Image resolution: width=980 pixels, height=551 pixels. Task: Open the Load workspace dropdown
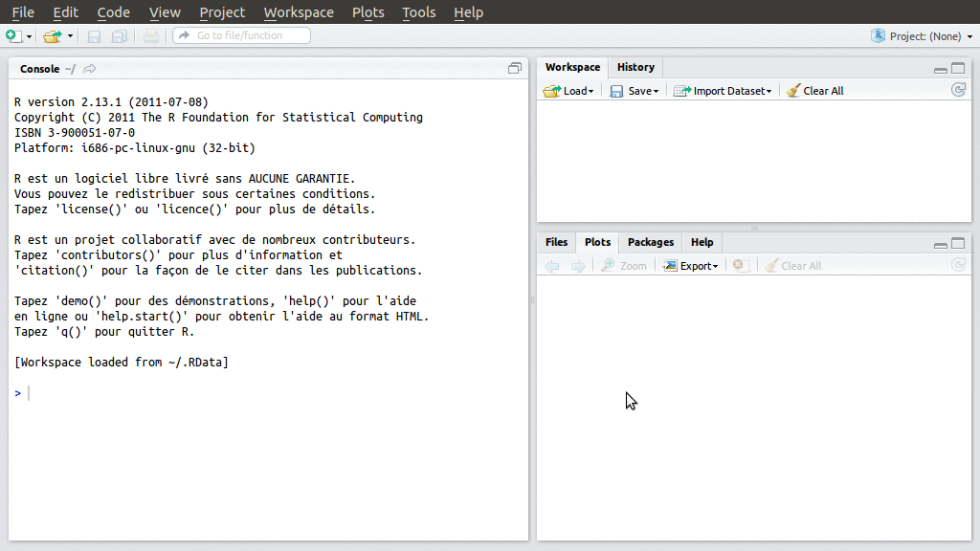point(568,91)
